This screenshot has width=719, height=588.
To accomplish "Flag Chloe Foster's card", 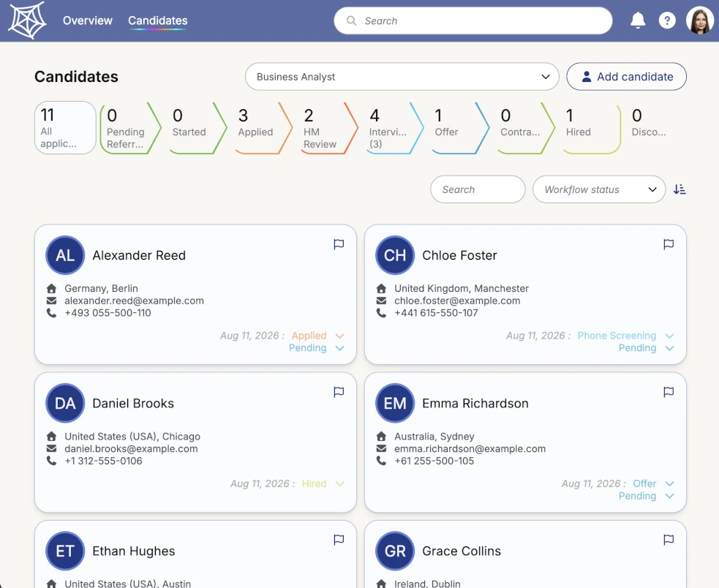I will (669, 244).
